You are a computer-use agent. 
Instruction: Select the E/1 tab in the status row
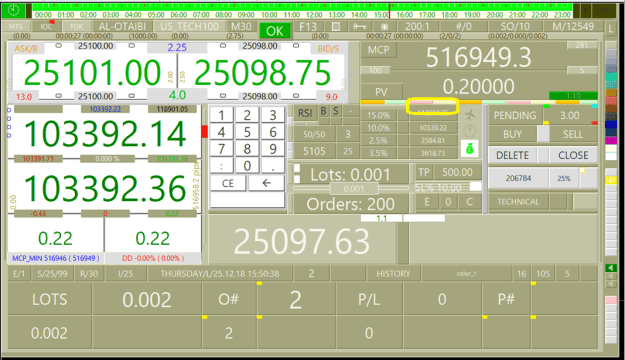click(x=19, y=273)
